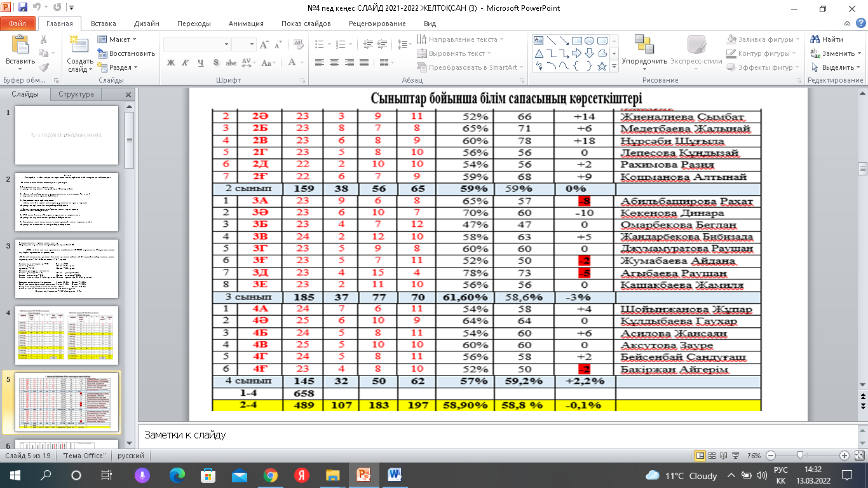This screenshot has height=488, width=868.
Task: Click the Reset (Восстановить) slide button
Action: (126, 53)
